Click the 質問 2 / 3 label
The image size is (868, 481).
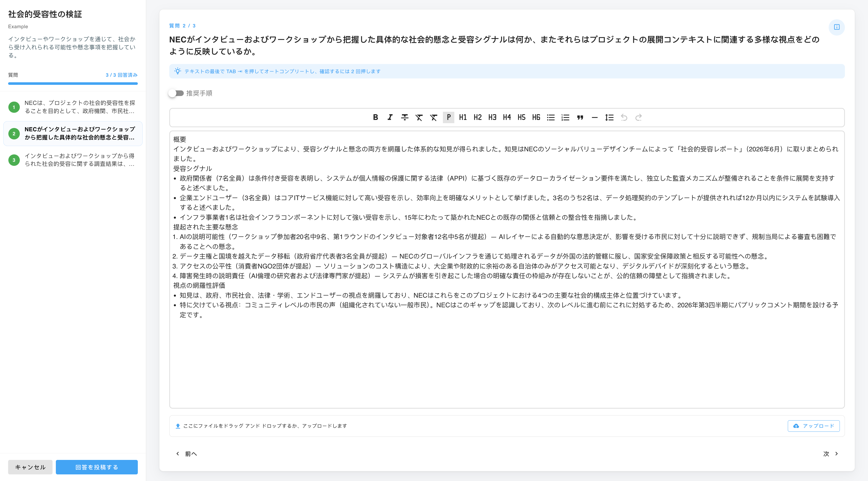(182, 26)
